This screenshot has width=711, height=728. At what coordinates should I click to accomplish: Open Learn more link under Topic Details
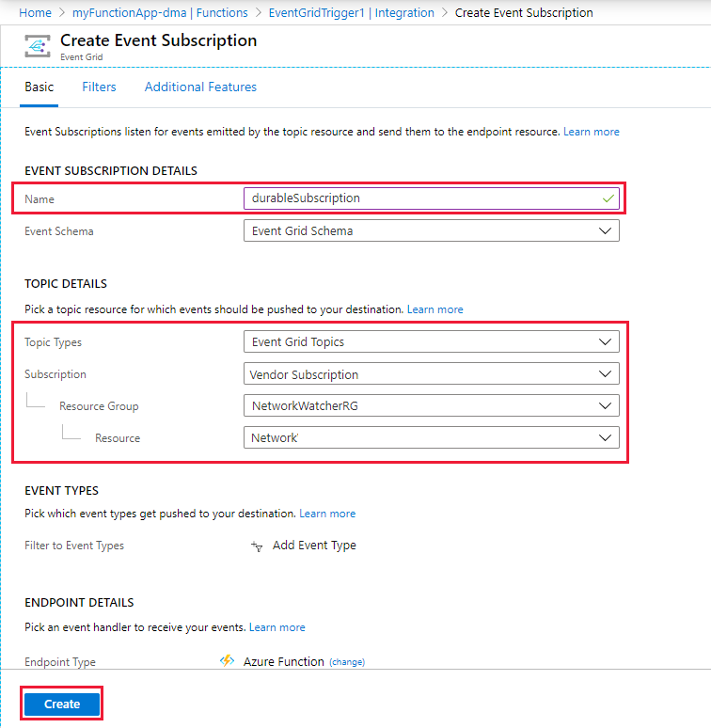(x=434, y=309)
